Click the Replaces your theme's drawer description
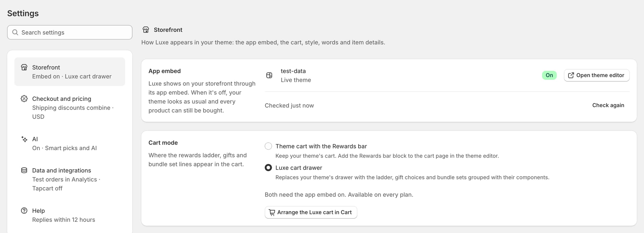Screen dimensions: 644x233 [412, 177]
